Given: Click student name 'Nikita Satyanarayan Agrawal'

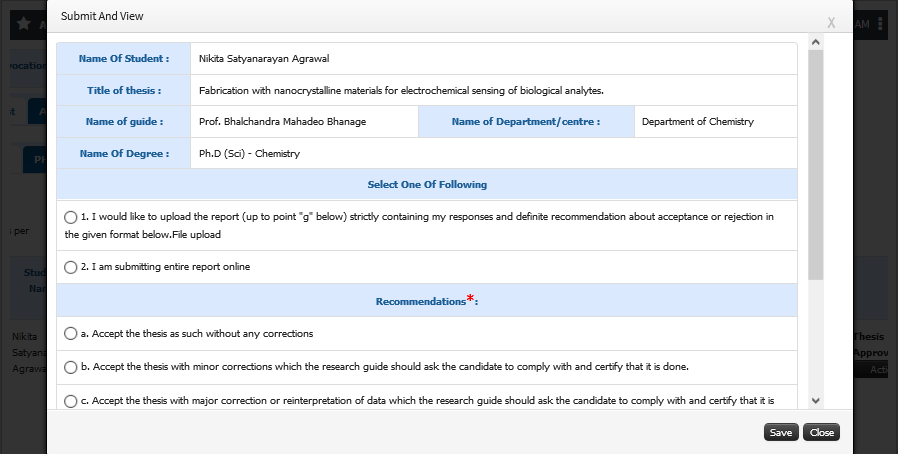Looking at the screenshot, I should point(264,58).
